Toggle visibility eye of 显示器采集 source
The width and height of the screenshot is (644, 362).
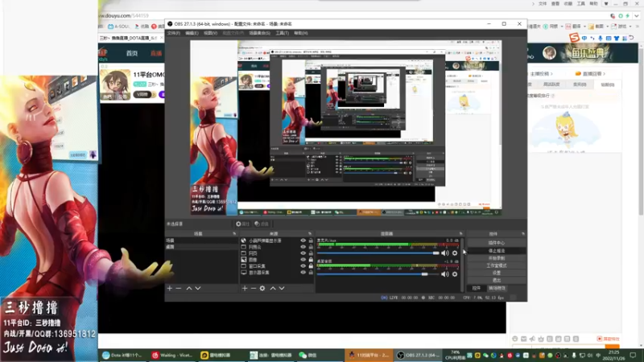click(x=303, y=273)
